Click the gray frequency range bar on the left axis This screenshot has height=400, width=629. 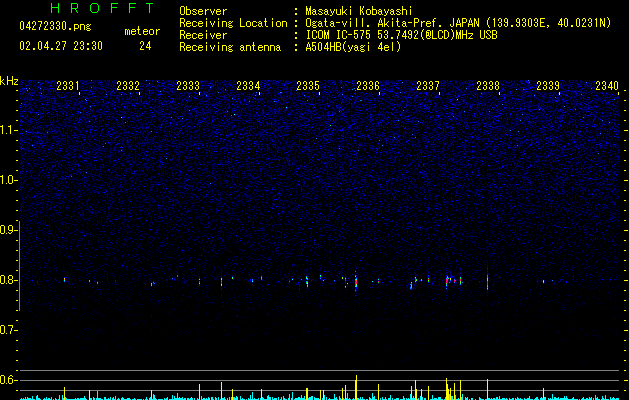20,266
